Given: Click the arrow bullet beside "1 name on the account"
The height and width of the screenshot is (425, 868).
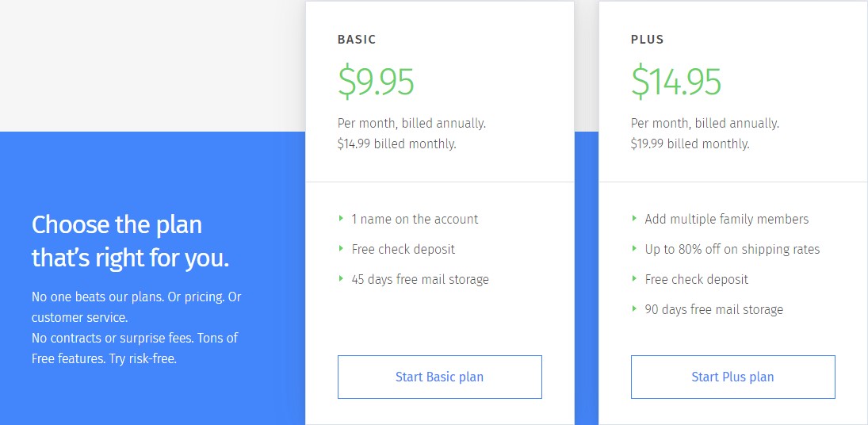Looking at the screenshot, I should tap(341, 218).
